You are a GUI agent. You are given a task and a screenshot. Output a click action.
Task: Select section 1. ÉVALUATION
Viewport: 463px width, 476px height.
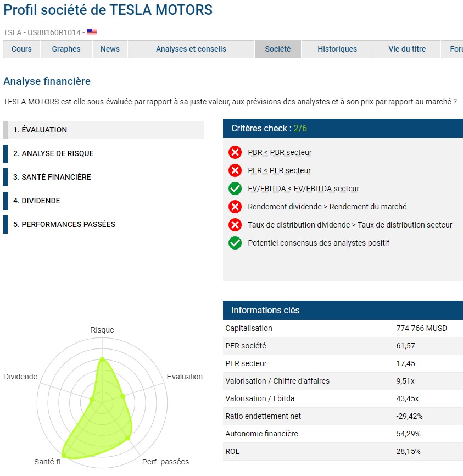103,130
